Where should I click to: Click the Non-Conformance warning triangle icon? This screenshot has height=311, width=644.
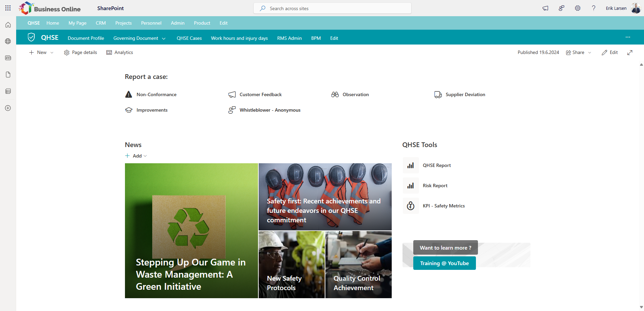click(x=129, y=94)
